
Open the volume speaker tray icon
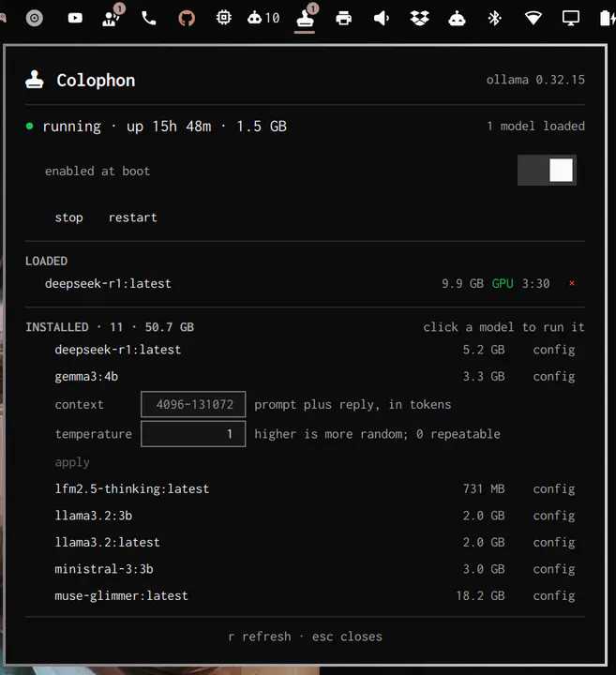point(382,18)
